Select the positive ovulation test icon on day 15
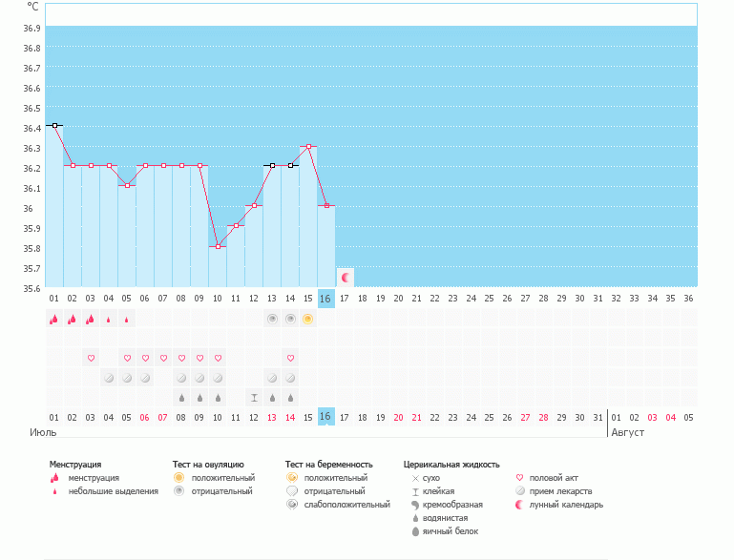 click(x=308, y=320)
